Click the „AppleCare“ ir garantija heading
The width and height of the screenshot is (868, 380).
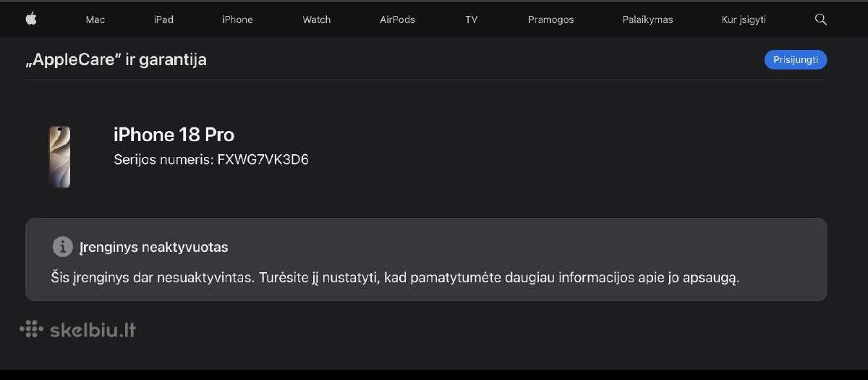point(116,60)
